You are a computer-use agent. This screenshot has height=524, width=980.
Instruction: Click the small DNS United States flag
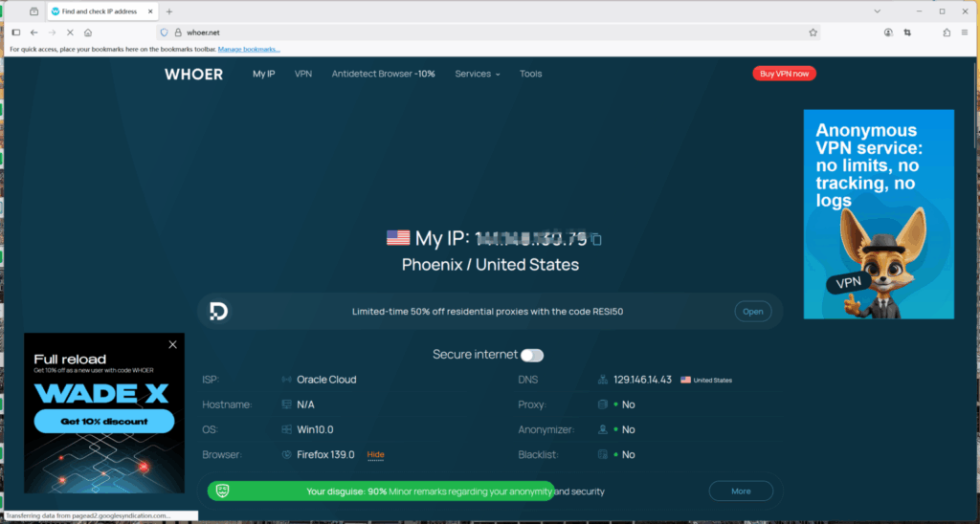point(685,380)
